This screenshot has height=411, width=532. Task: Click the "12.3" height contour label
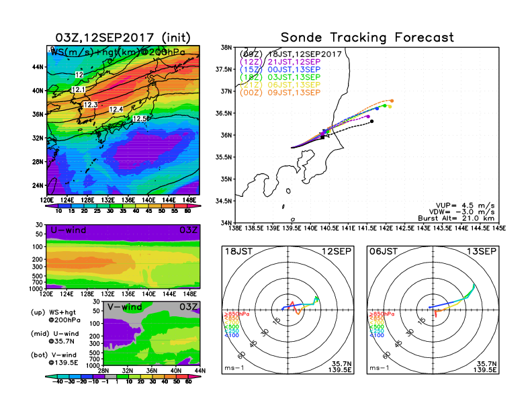pyautogui.click(x=91, y=105)
